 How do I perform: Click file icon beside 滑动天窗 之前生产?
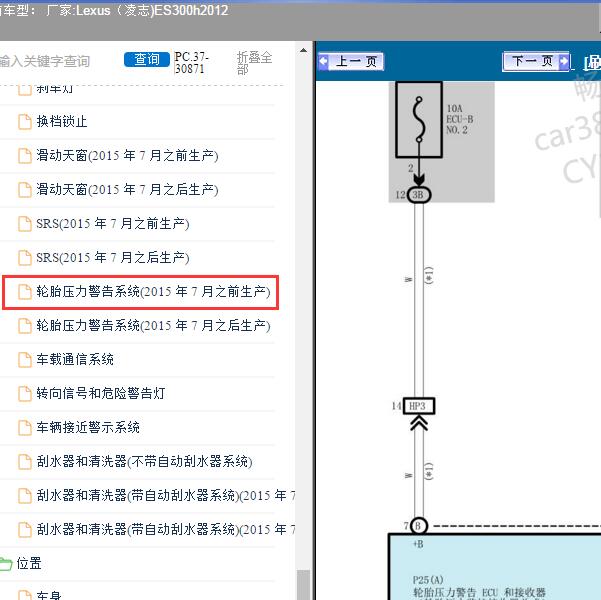[25, 156]
